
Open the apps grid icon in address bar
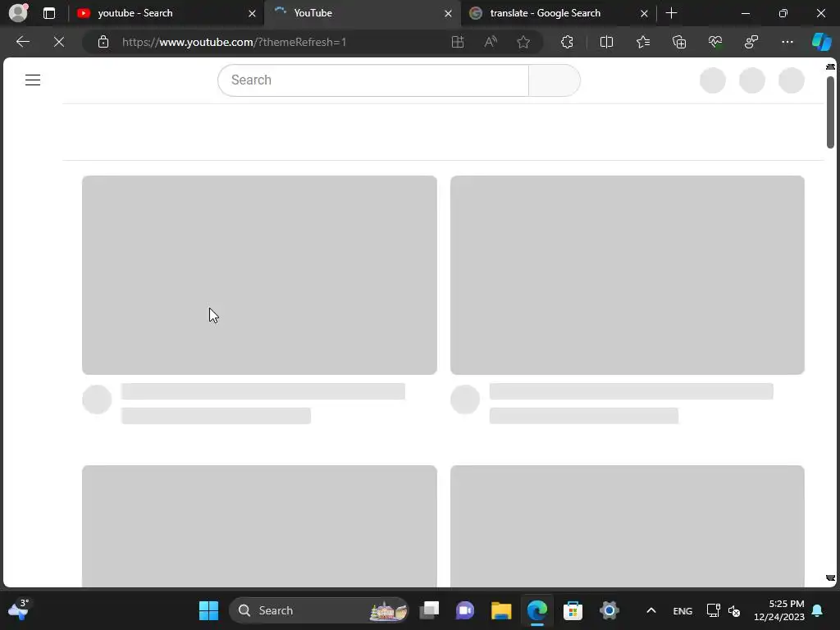(x=458, y=42)
